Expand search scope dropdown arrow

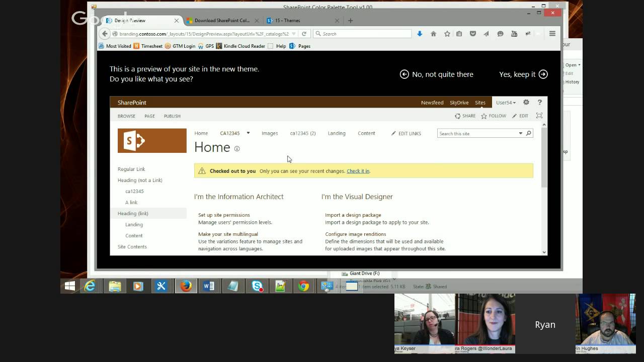point(521,133)
